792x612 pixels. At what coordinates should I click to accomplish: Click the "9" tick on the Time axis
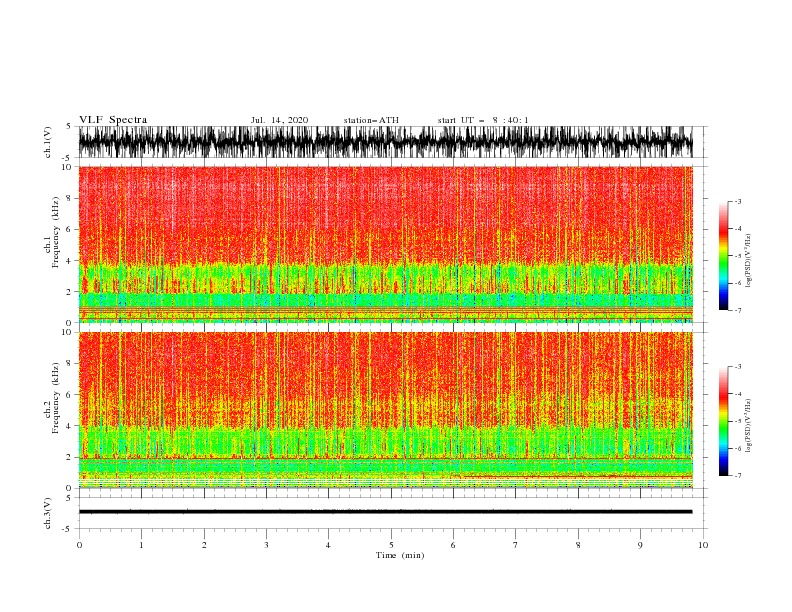click(640, 545)
